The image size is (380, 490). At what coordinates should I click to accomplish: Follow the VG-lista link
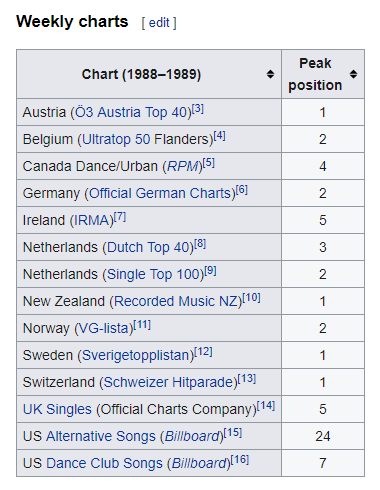104,328
